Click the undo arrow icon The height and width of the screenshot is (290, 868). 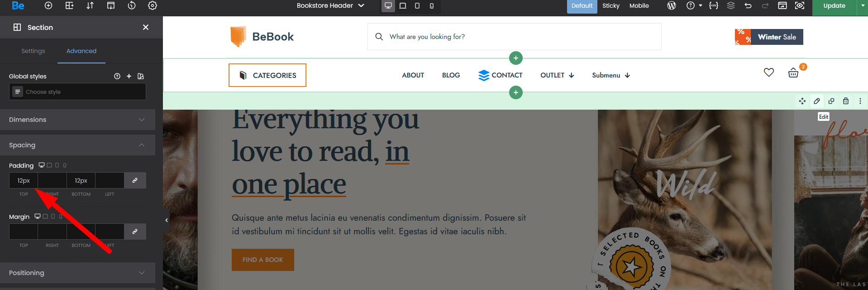[748, 5]
